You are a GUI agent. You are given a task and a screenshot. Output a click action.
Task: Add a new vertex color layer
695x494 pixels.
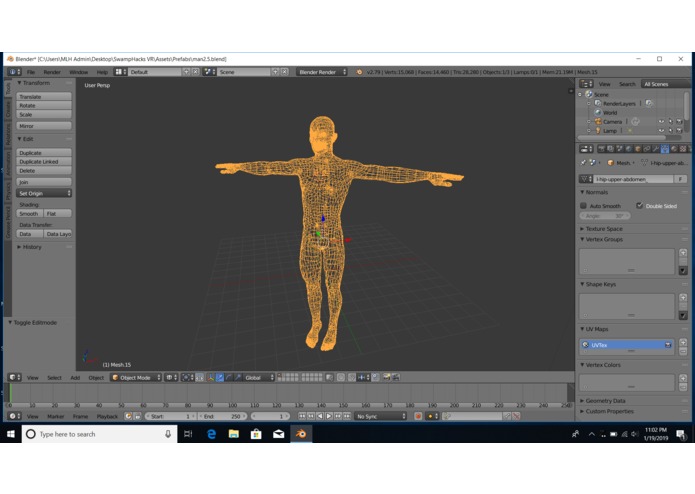pyautogui.click(x=683, y=378)
